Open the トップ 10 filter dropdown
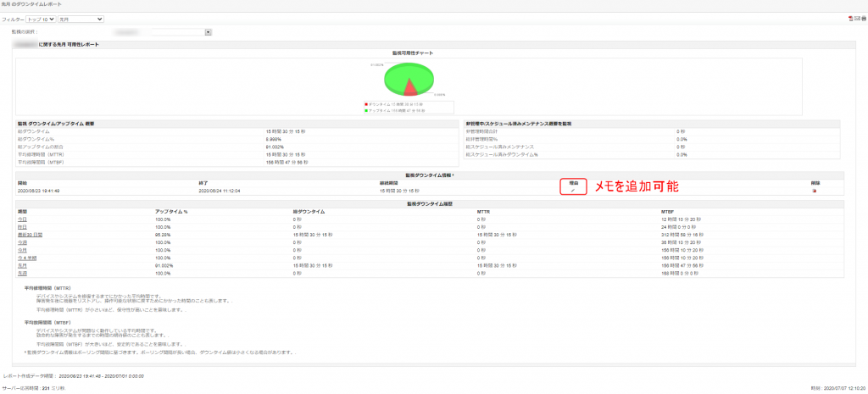868x394 pixels. point(41,19)
